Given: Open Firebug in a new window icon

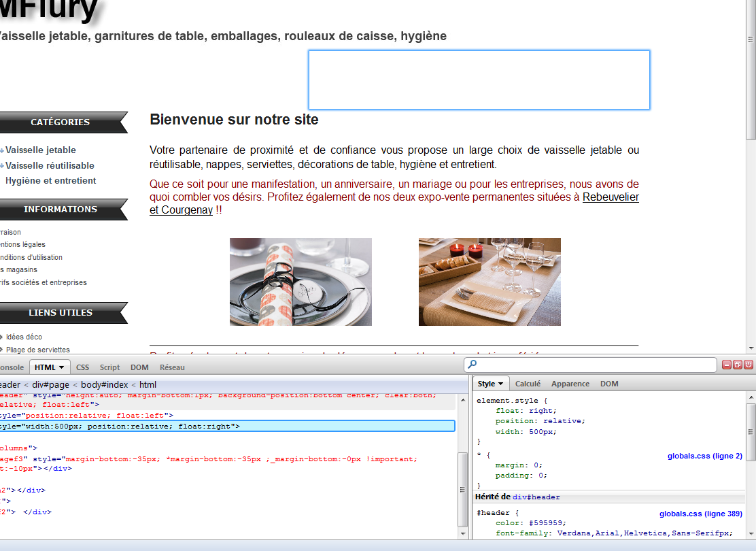Looking at the screenshot, I should 737,365.
